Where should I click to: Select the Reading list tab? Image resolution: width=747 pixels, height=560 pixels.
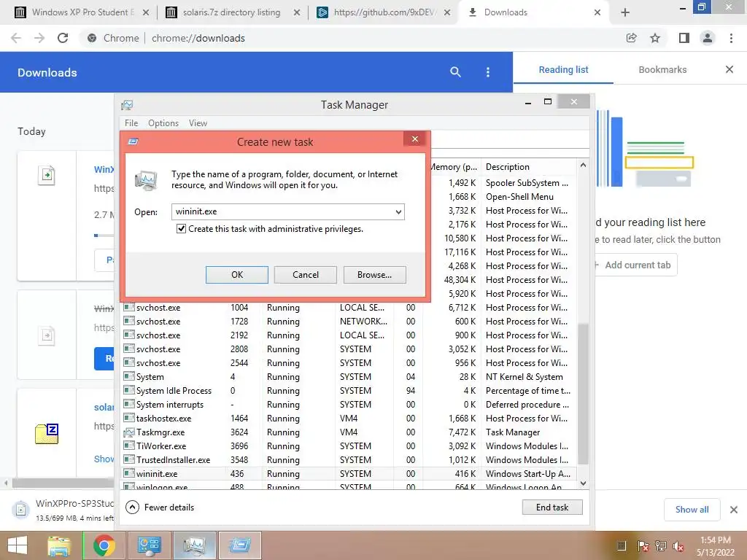(563, 69)
